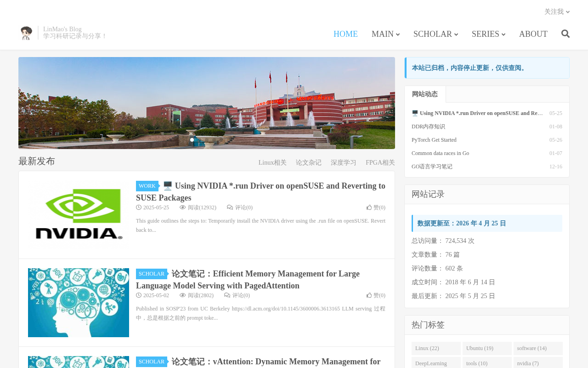Click the 'LinMao's Blog' site title
This screenshot has width=588, height=368.
click(62, 29)
